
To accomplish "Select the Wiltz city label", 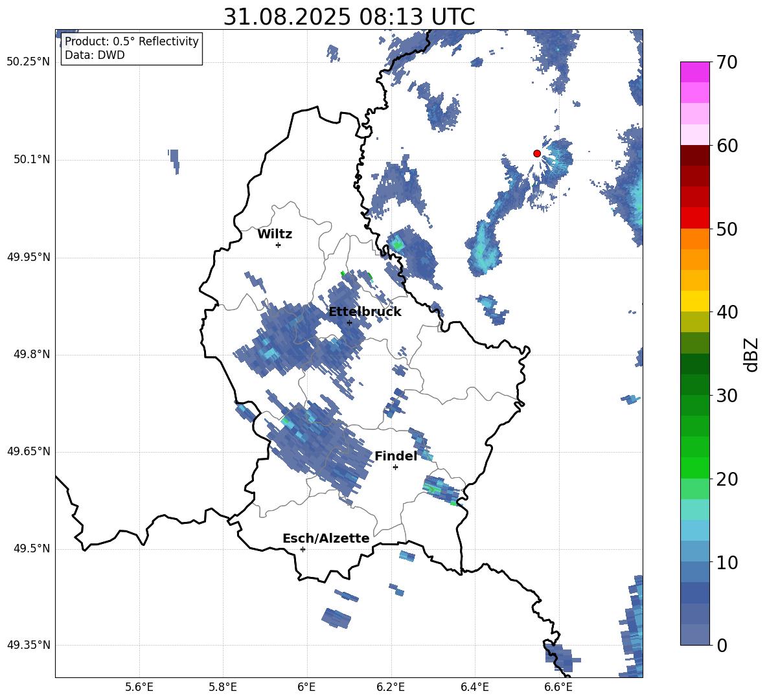I will 275,234.
